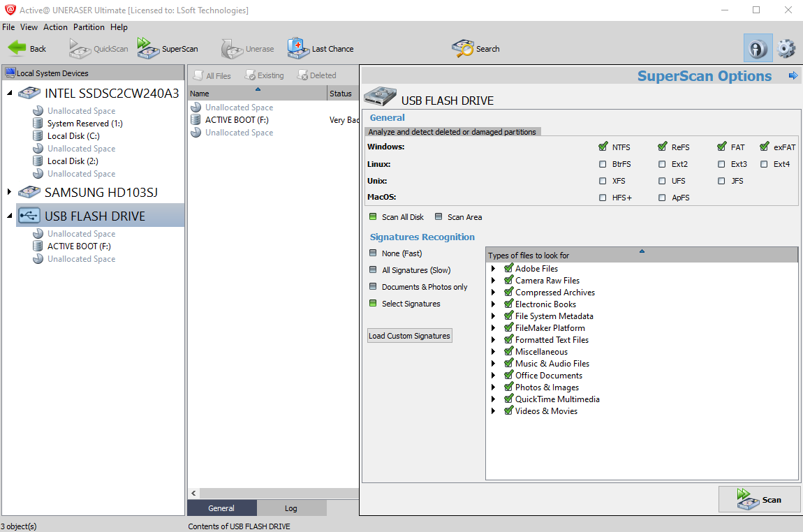
Task: Expand the Videos & Movies group
Action: pos(493,411)
